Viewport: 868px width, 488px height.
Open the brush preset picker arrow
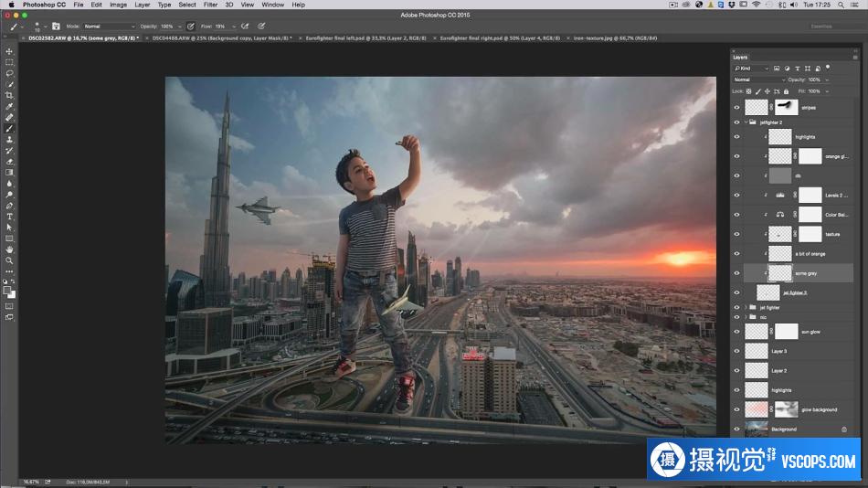point(46,27)
